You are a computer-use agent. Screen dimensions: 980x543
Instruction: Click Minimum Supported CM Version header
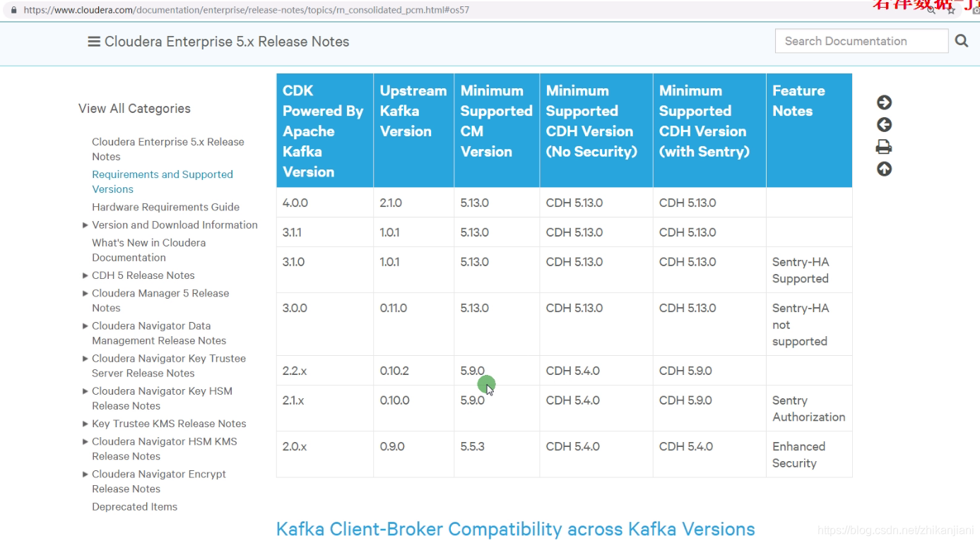pyautogui.click(x=497, y=131)
